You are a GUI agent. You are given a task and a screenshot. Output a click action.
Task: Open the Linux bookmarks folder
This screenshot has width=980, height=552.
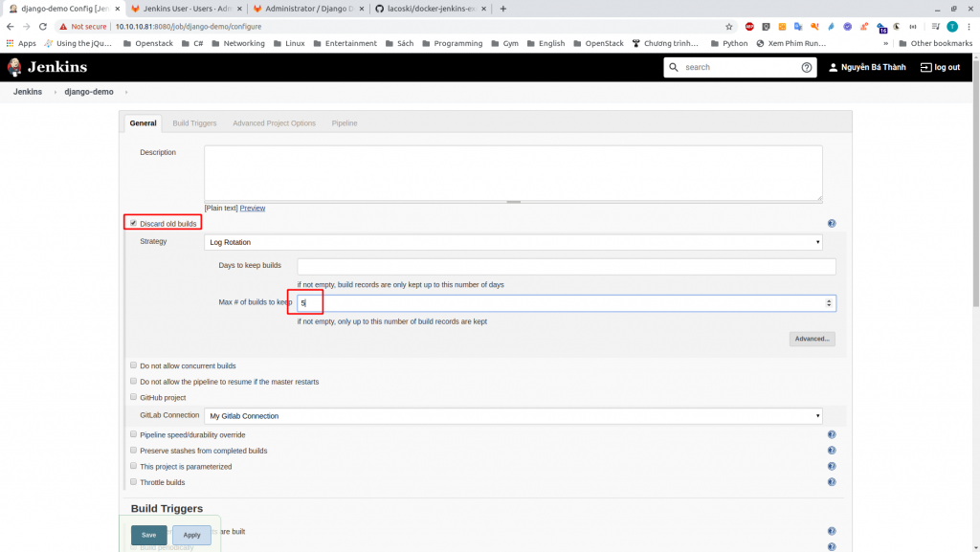click(x=289, y=44)
